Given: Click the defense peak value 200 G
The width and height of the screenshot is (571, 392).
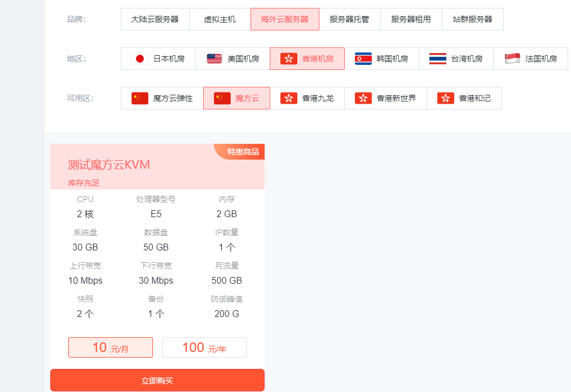Looking at the screenshot, I should coord(226,314).
